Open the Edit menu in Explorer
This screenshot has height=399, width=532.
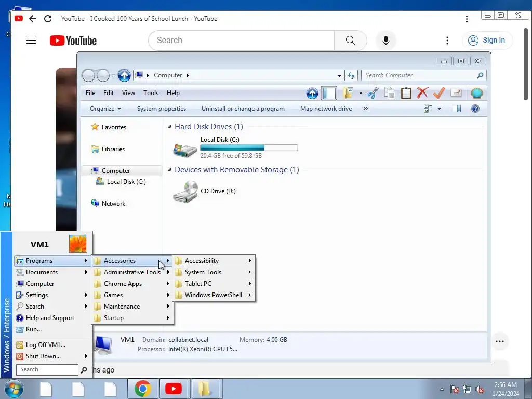tap(109, 93)
